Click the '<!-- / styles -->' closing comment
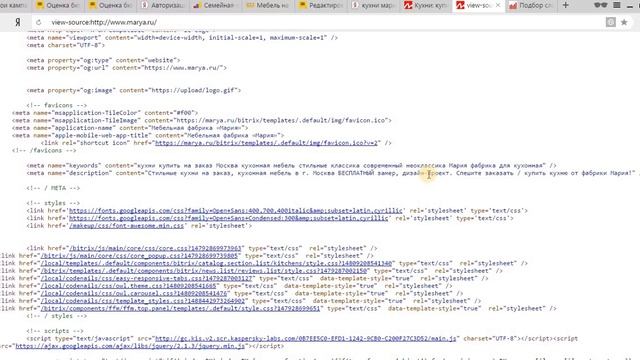Viewport: 640px width, 360px height. 57,316
